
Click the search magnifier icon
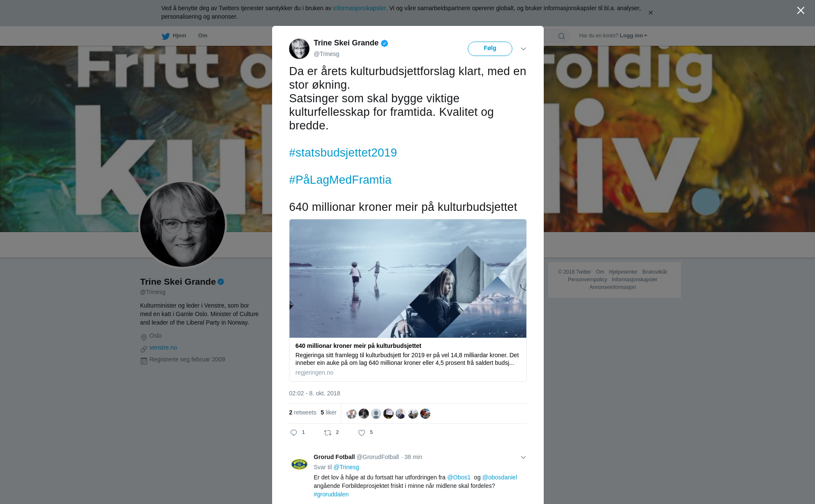(x=561, y=36)
